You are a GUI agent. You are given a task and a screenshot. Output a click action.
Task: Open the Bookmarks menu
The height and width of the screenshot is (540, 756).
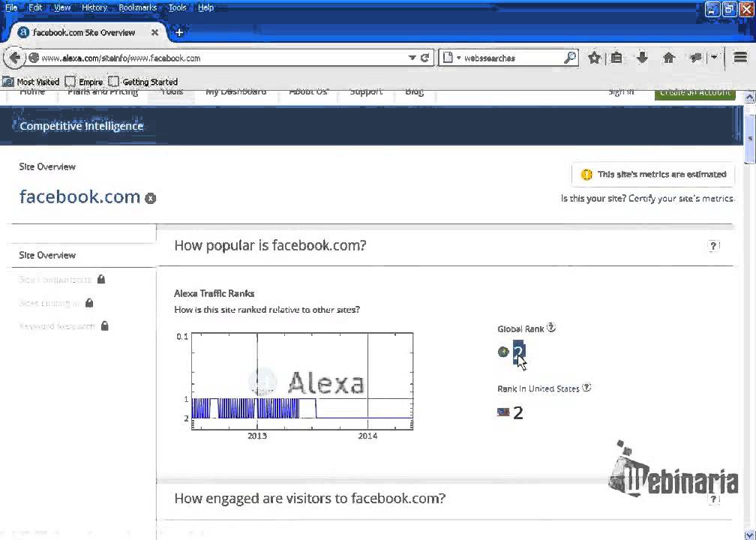tap(137, 7)
